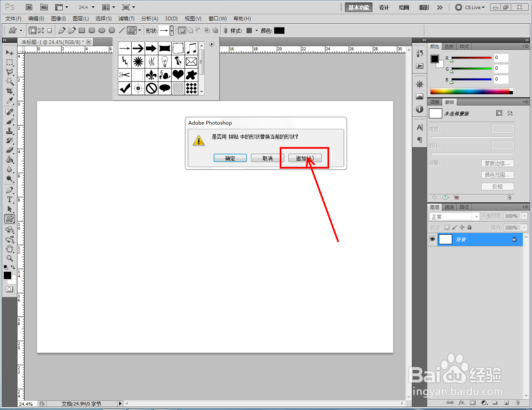Switch to Fill pixels mode
532x410 pixels.
point(49,30)
